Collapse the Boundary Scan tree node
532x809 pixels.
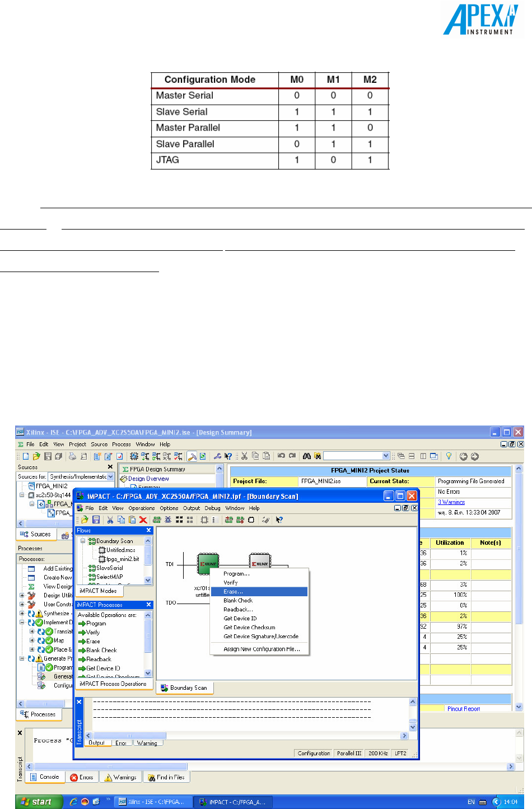[83, 541]
